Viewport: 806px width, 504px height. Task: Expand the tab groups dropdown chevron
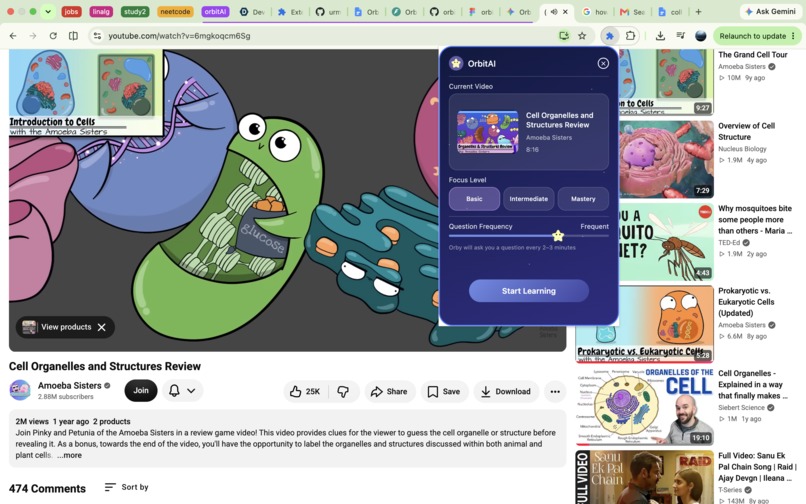point(48,11)
